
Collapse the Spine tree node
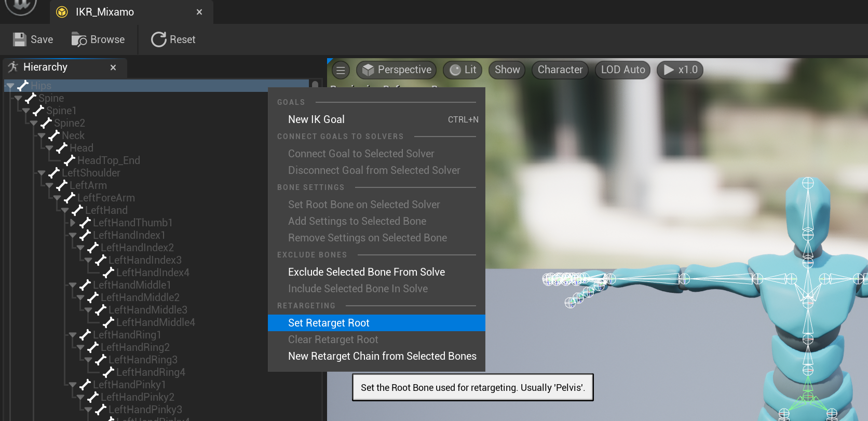pyautogui.click(x=18, y=98)
